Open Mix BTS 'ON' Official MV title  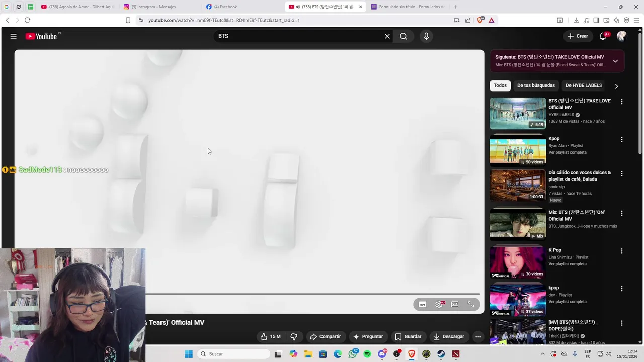[577, 216]
